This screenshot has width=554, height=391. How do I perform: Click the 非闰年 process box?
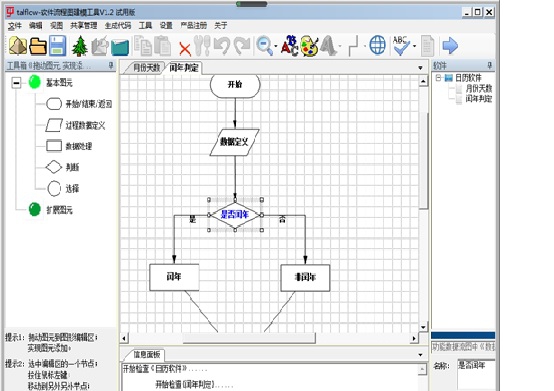pos(305,278)
